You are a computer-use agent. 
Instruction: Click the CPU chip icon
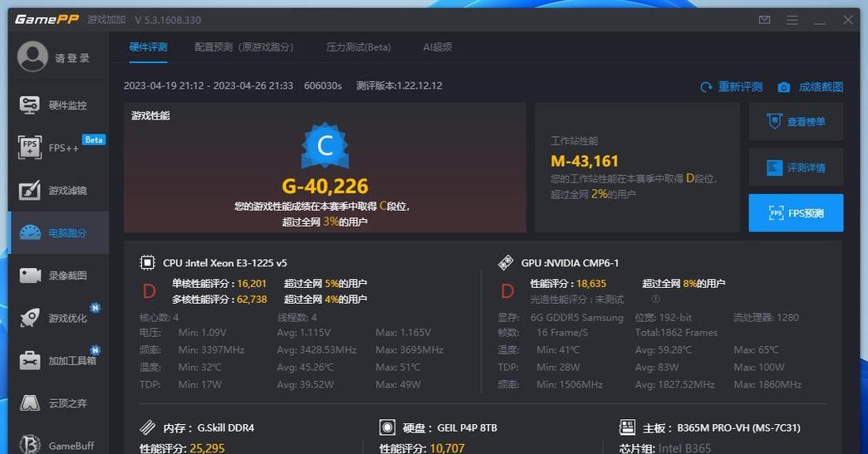147,262
